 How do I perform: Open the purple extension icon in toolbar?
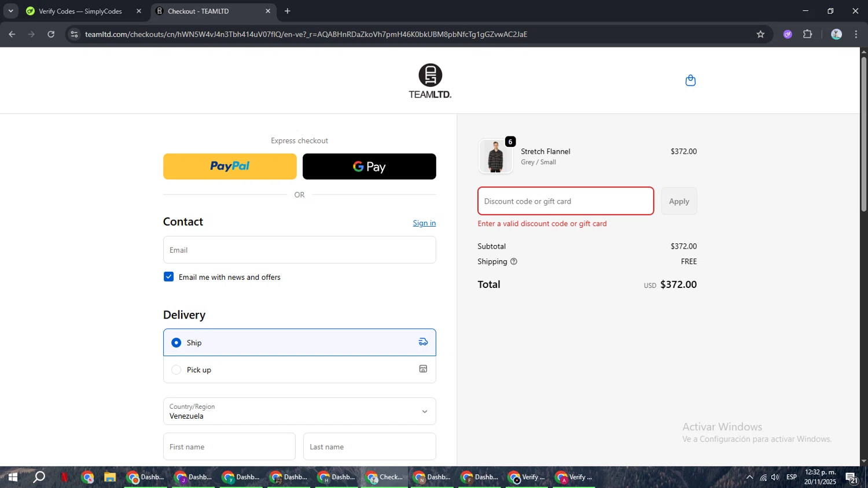(x=788, y=34)
